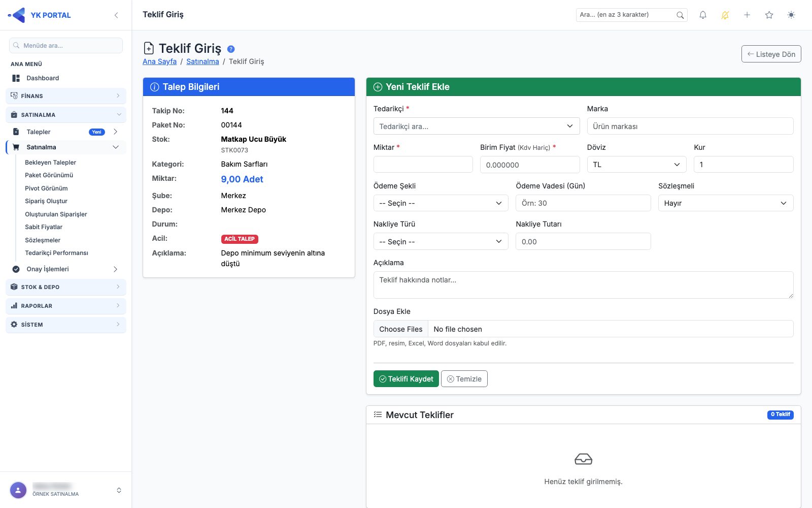This screenshot has height=508, width=812.
Task: Focus the Miktar input field
Action: (423, 165)
